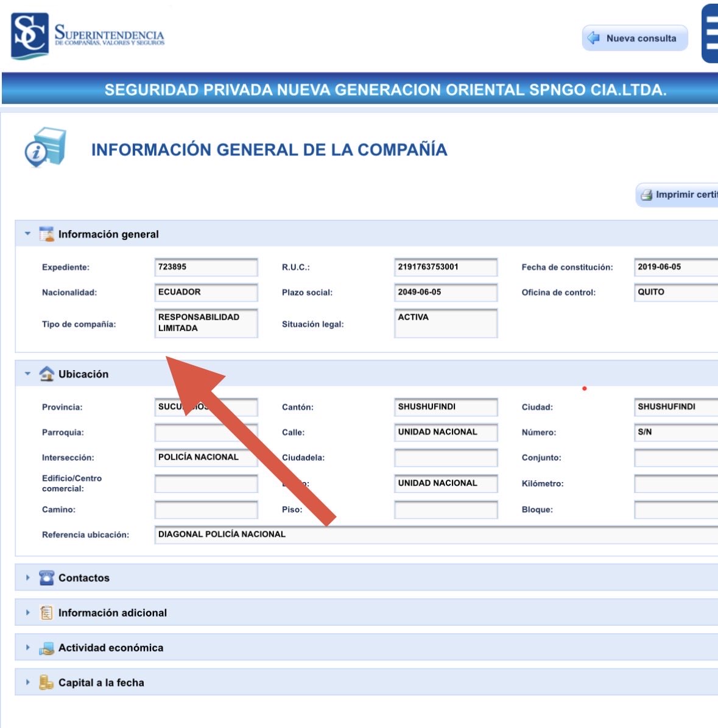Click the Información general table icon
This screenshot has width=718, height=728.
[46, 234]
